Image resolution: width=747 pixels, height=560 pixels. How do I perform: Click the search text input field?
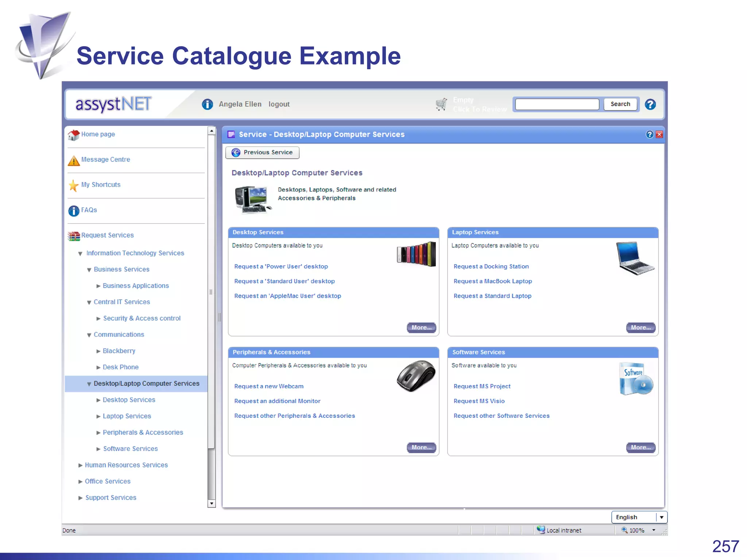pyautogui.click(x=557, y=104)
